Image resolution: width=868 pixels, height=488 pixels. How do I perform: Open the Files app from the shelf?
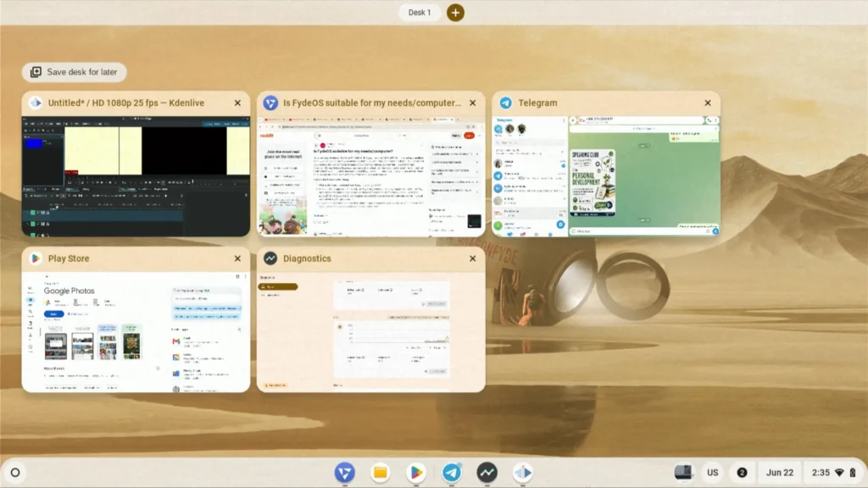(x=381, y=473)
